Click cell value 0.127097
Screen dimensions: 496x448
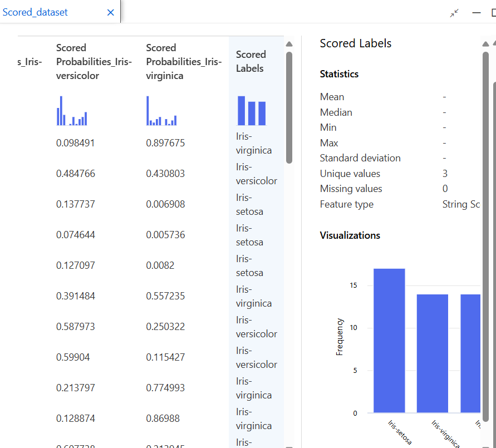(x=75, y=265)
